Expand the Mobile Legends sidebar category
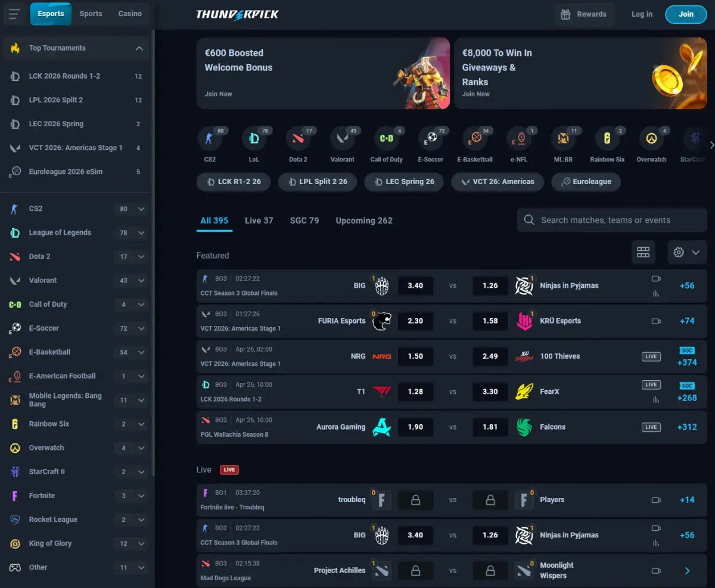Image resolution: width=715 pixels, height=588 pixels. [x=141, y=400]
